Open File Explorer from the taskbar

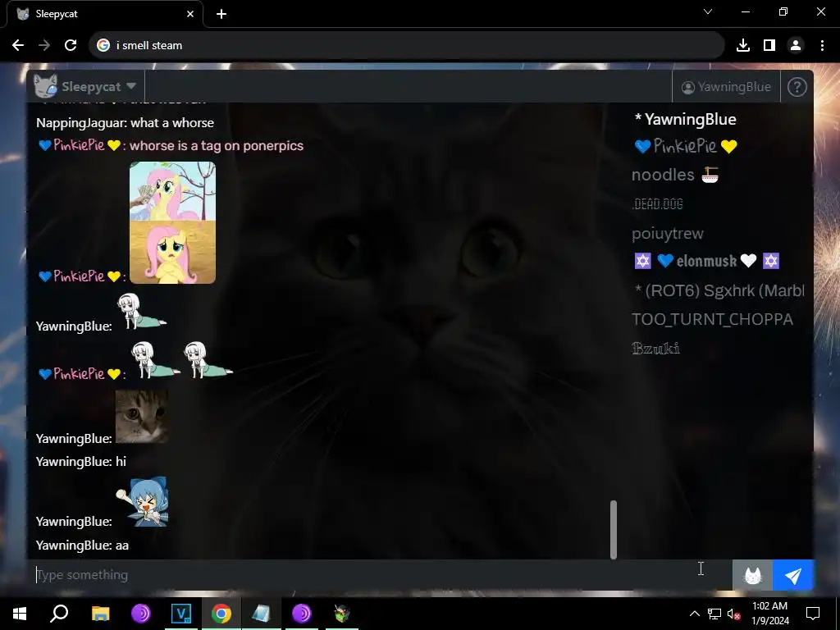click(x=100, y=614)
